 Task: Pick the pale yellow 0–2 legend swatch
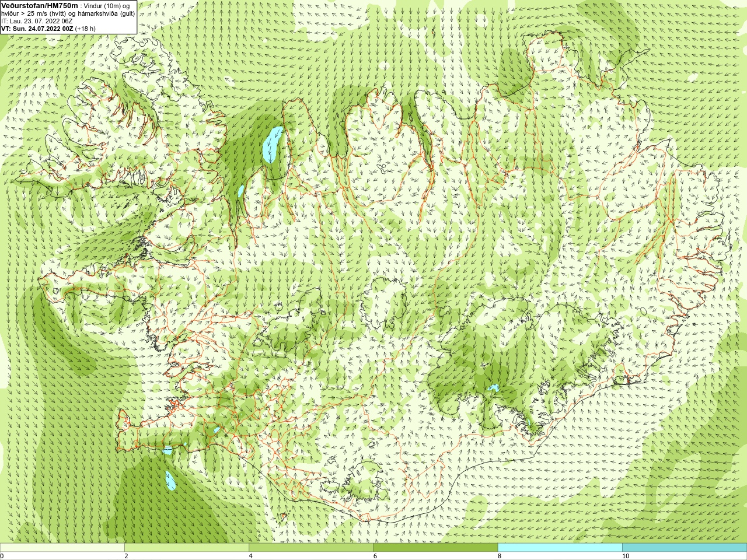click(x=62, y=548)
